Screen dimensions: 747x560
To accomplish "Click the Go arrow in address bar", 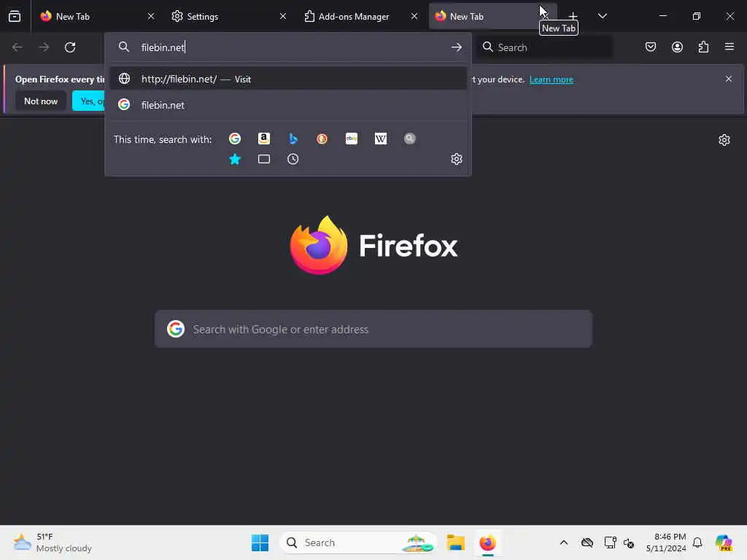I will click(x=457, y=47).
